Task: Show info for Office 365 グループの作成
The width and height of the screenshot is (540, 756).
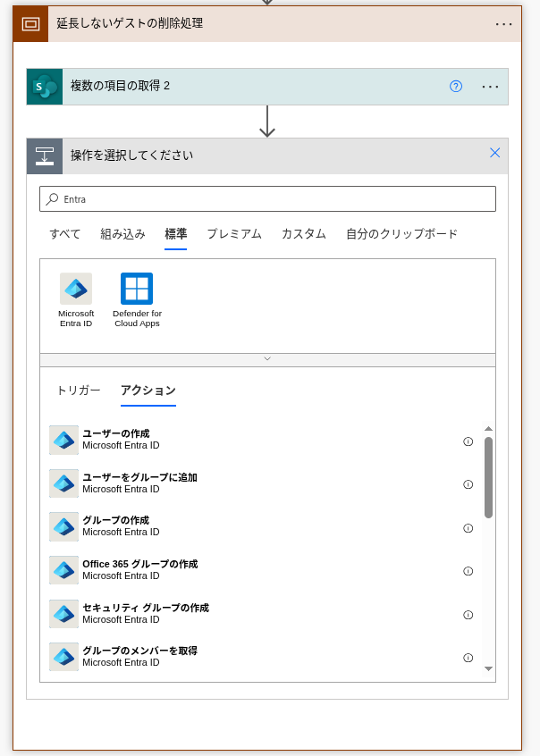Action: click(x=468, y=571)
